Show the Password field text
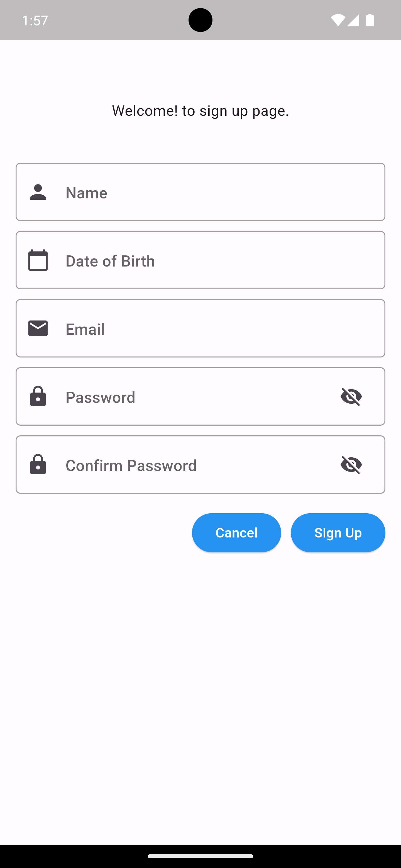This screenshot has height=868, width=401. 351,397
